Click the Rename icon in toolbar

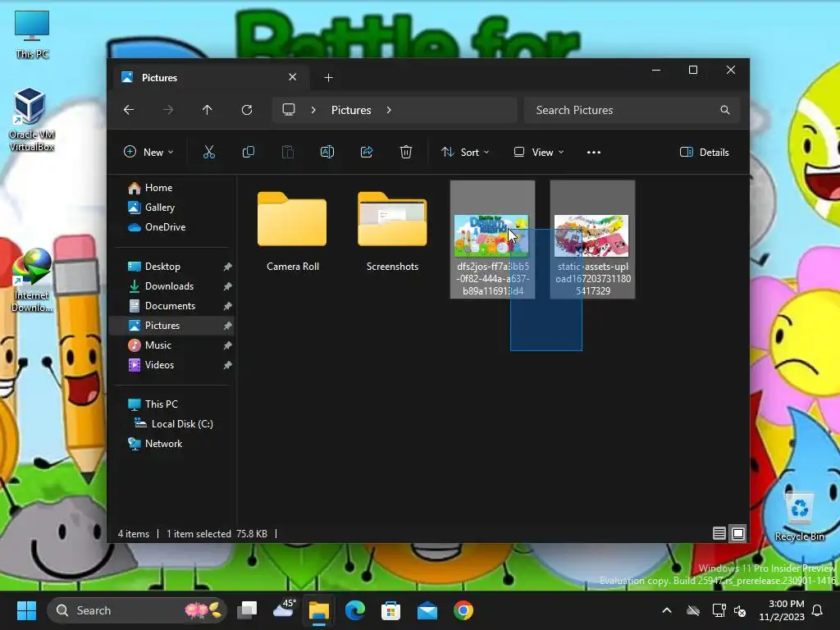[326, 152]
